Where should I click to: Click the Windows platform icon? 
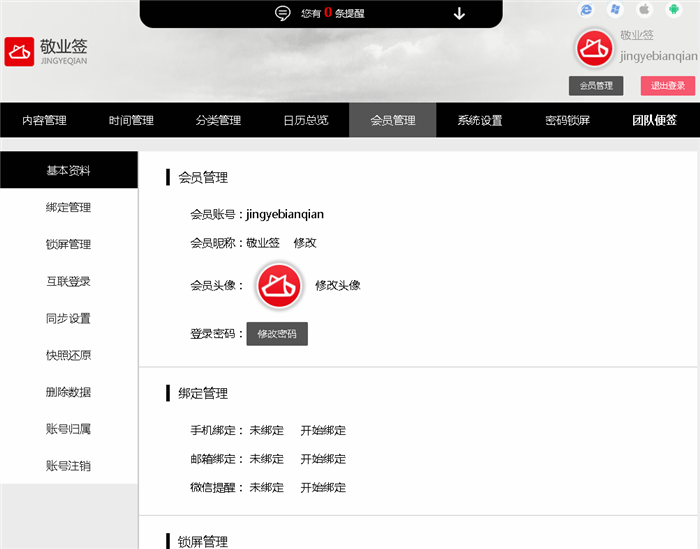615,10
